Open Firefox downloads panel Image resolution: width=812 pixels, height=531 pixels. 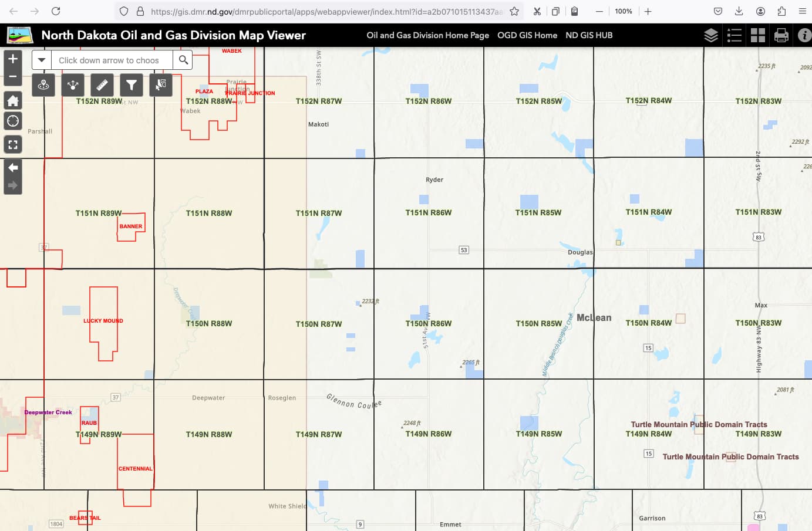click(739, 11)
